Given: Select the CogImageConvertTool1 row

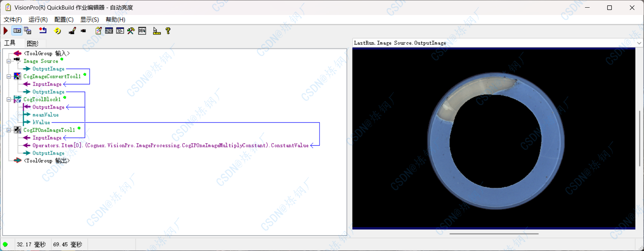Looking at the screenshot, I should click(x=52, y=77).
